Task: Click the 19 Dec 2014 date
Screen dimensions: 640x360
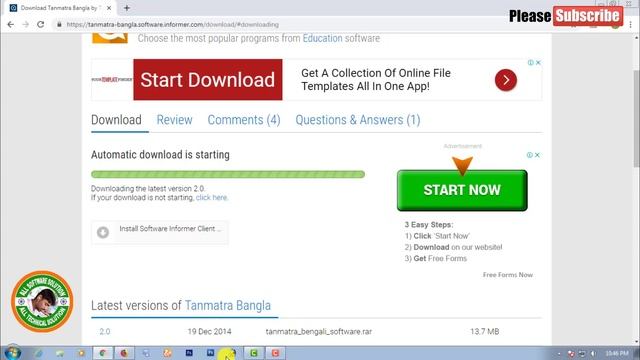Action: 209,331
